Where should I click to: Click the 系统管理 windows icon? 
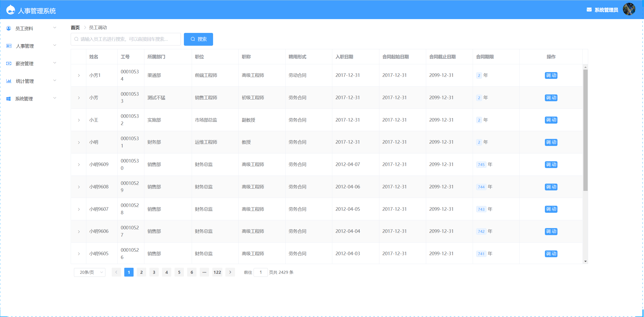point(9,99)
